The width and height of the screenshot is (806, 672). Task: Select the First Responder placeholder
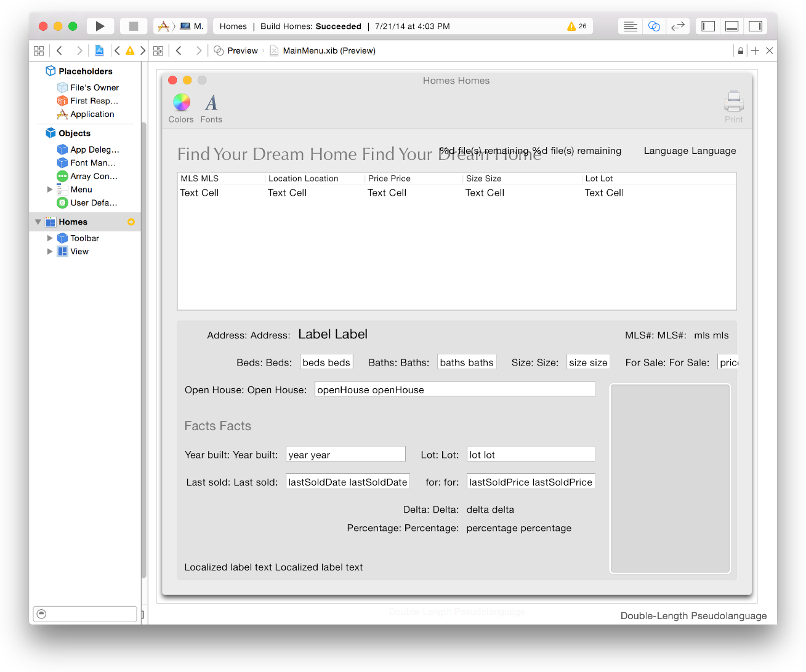click(x=87, y=101)
